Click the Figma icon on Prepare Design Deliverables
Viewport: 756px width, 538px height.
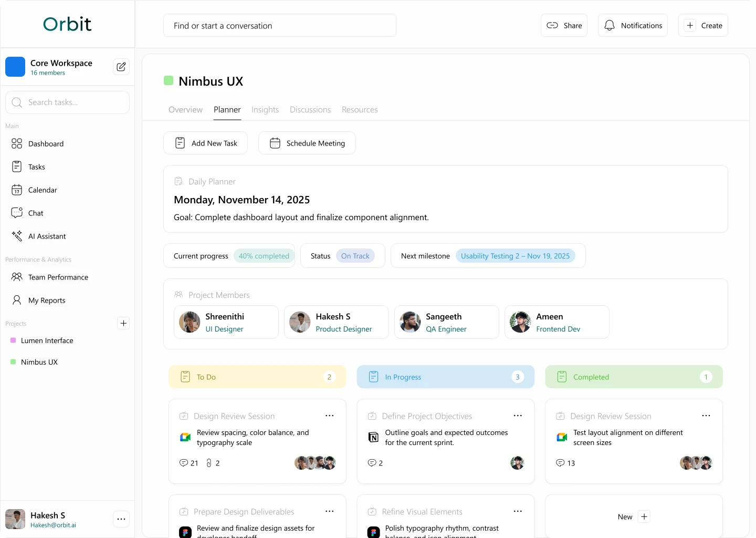pyautogui.click(x=185, y=532)
